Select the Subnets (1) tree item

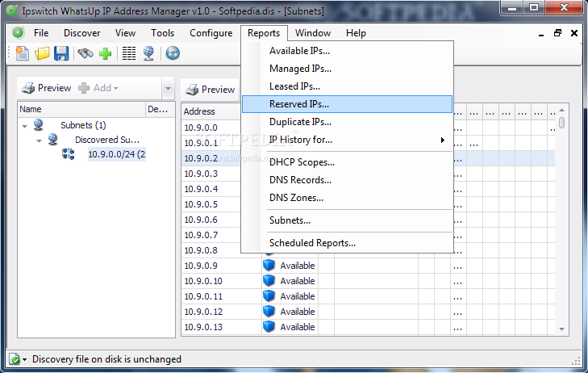(83, 125)
